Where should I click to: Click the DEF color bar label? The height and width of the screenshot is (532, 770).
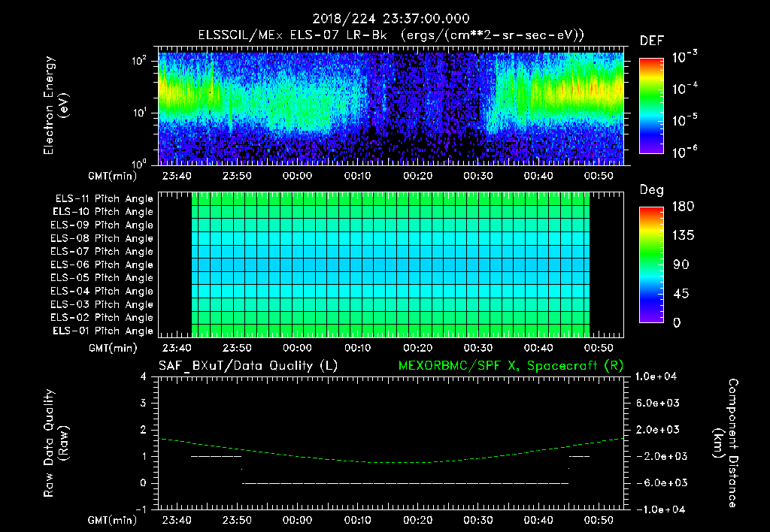(652, 41)
